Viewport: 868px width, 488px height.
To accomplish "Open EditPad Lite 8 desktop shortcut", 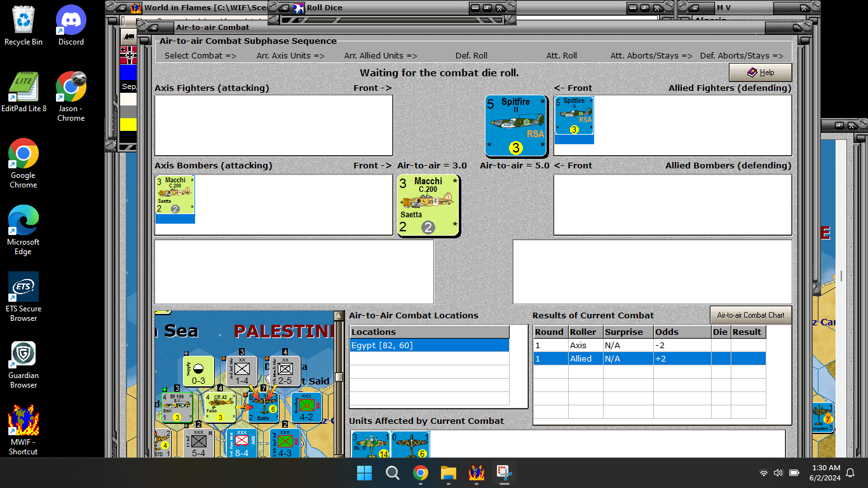I will [x=24, y=92].
